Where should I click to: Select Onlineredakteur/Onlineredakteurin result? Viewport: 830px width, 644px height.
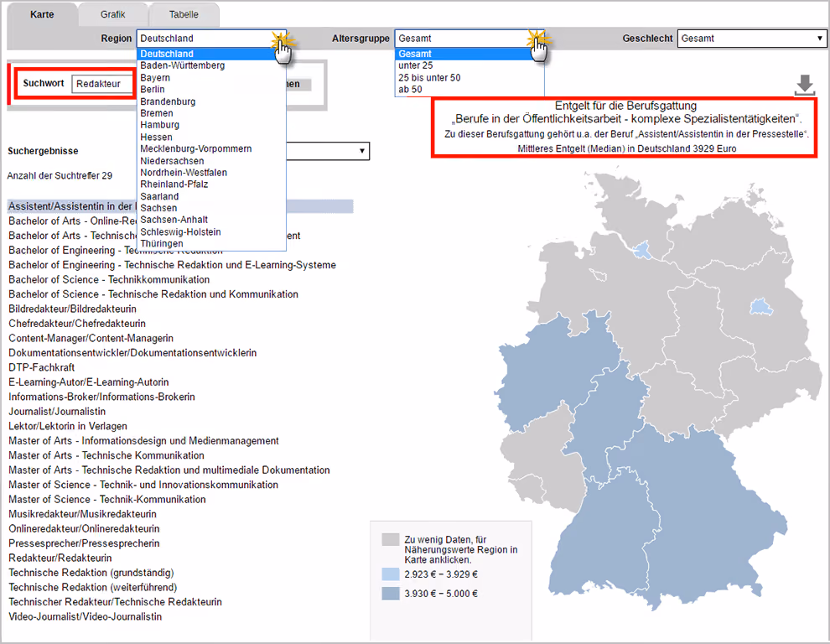pyautogui.click(x=84, y=528)
